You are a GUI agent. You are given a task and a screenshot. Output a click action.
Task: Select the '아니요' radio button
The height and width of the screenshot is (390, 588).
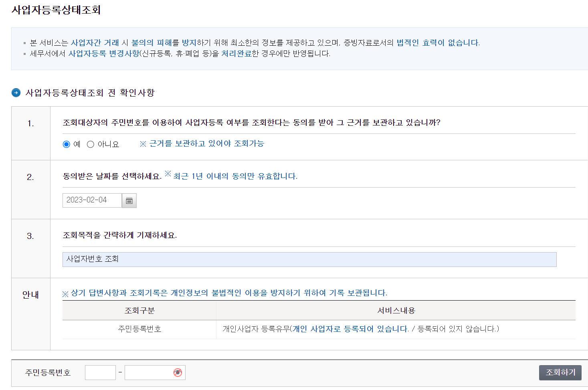click(91, 144)
